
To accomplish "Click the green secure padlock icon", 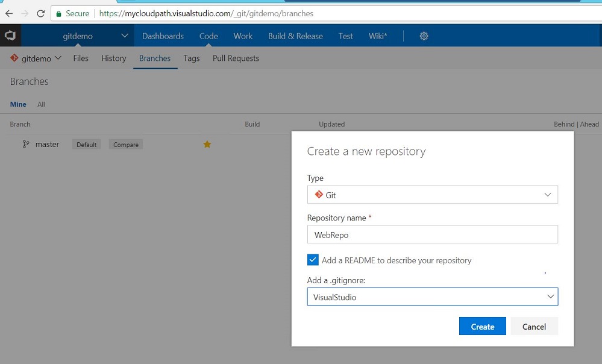I will [x=58, y=14].
